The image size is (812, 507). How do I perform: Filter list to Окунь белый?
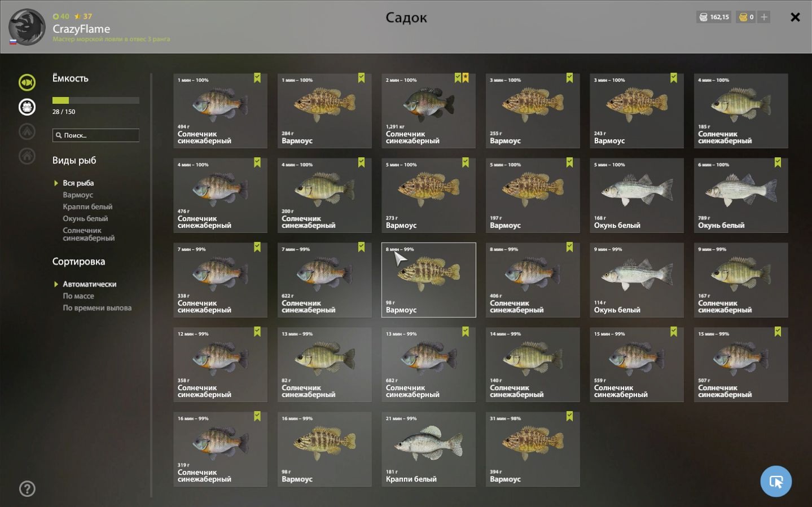pos(85,218)
